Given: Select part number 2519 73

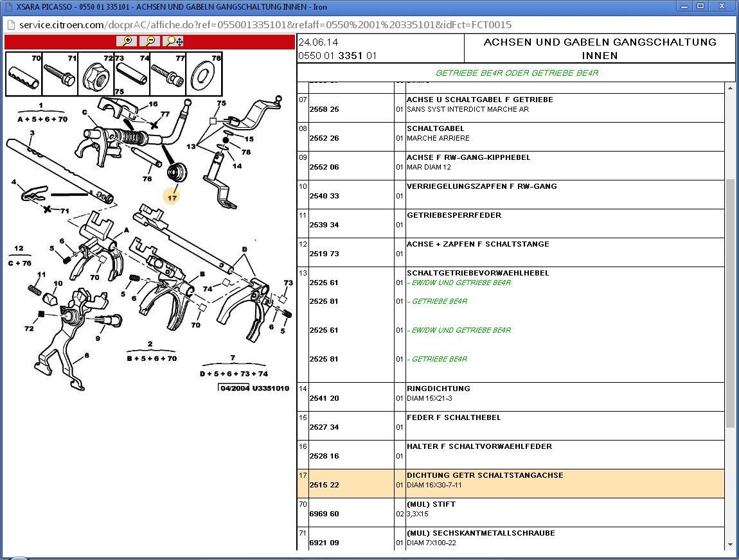Looking at the screenshot, I should coord(325,254).
